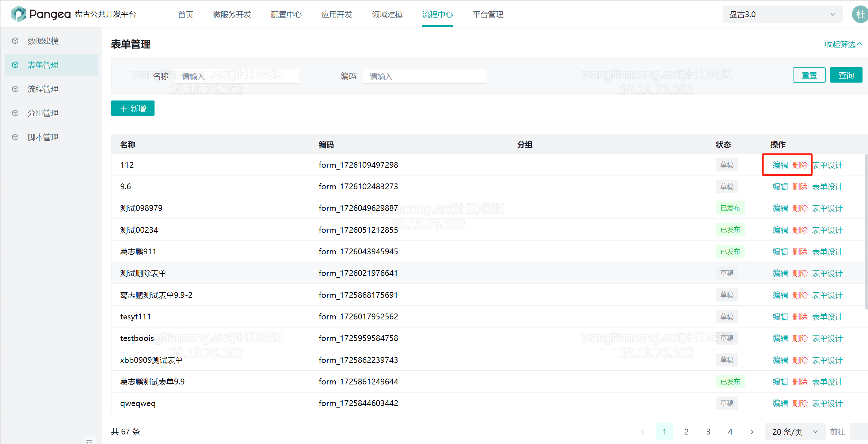Image resolution: width=868 pixels, height=444 pixels.
Task: Click the code form_1725844603442
Action: pos(358,403)
